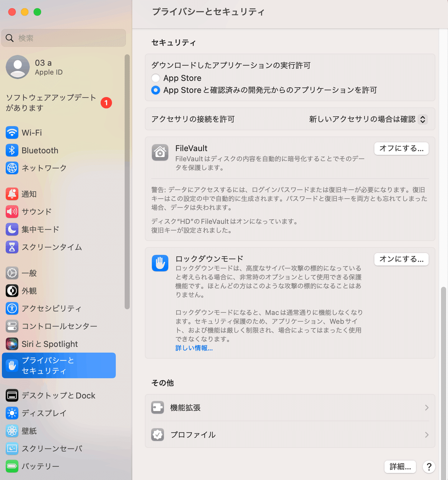
Task: Click the search magnifier icon
Action: (10, 38)
